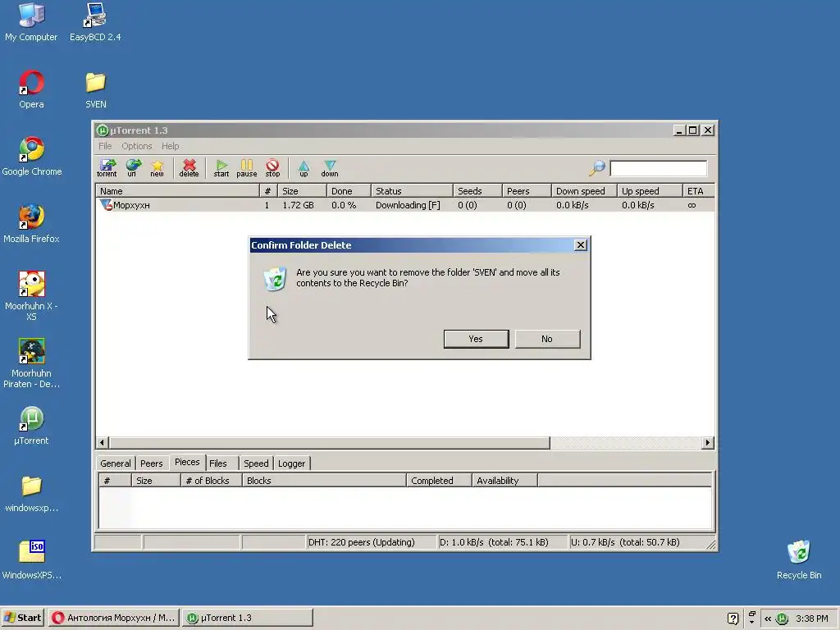Click the torrent status icon beside Морхухн
Screen dimensions: 840x630
click(x=106, y=204)
